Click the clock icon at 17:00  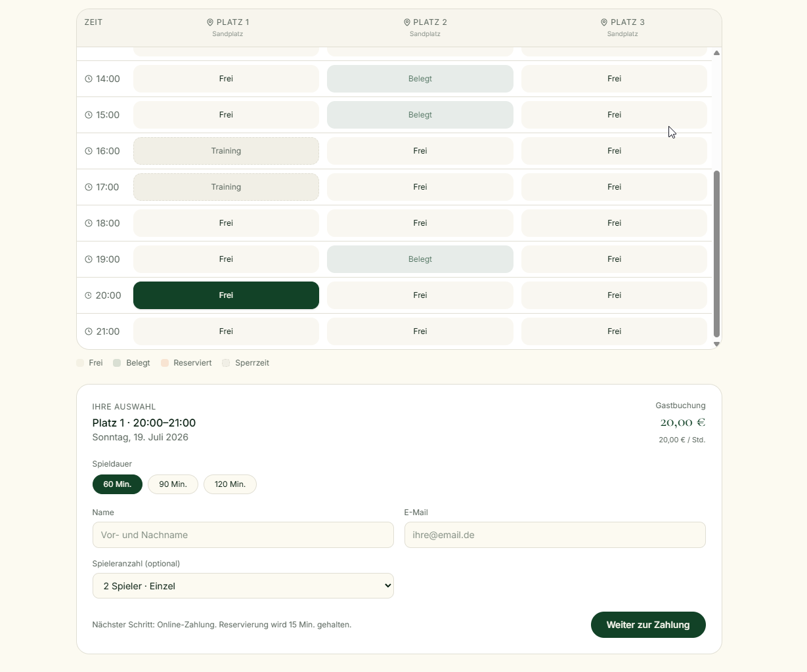(x=89, y=187)
